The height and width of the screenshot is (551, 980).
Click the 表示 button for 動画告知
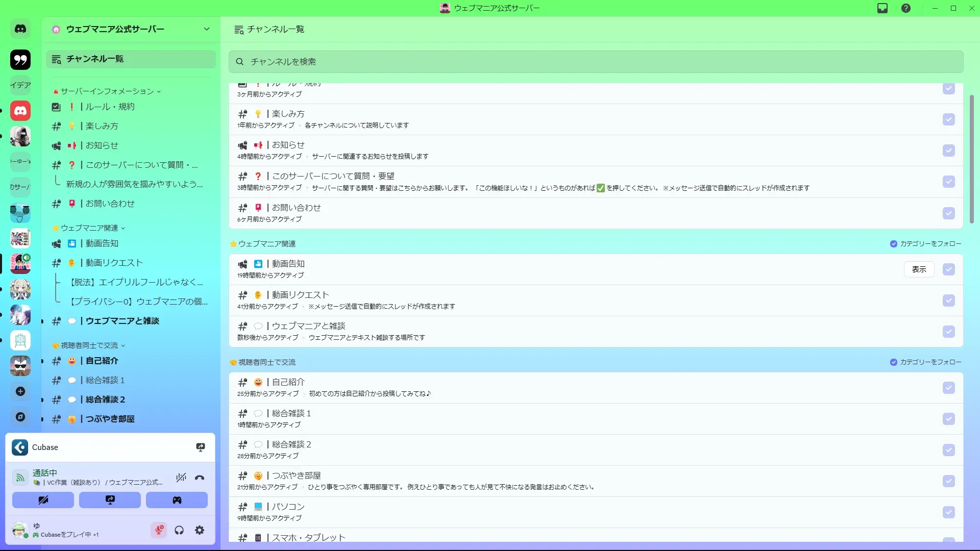point(919,269)
